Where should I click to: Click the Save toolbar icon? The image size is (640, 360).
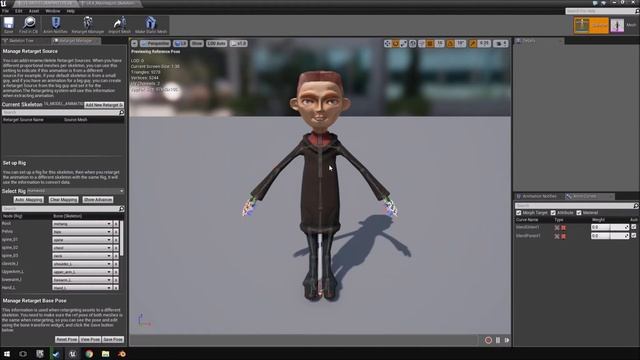(9, 25)
